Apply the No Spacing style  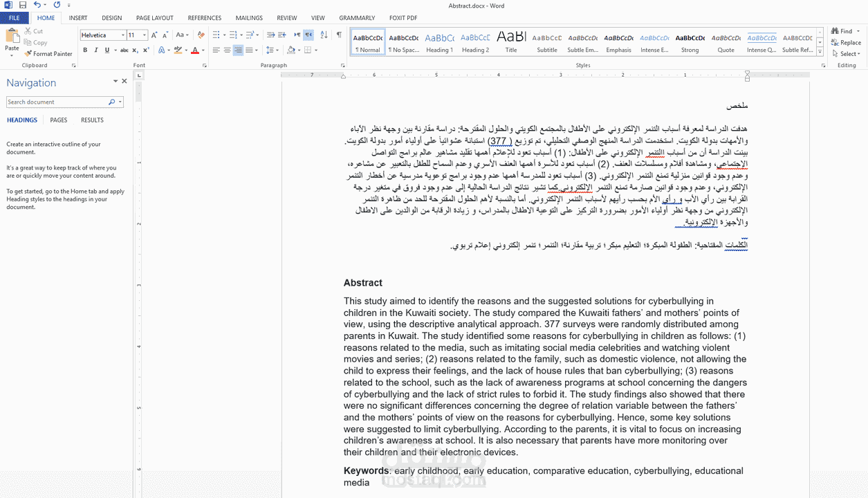click(x=403, y=42)
